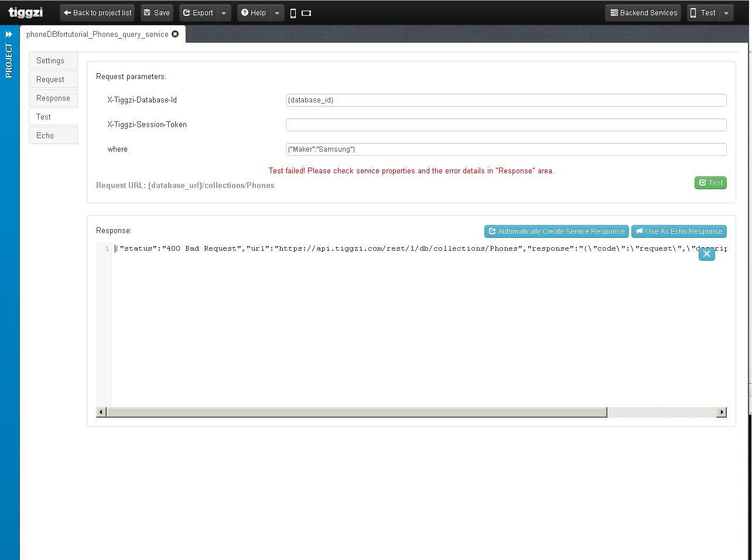Click Automatically Create Service Response

point(556,231)
